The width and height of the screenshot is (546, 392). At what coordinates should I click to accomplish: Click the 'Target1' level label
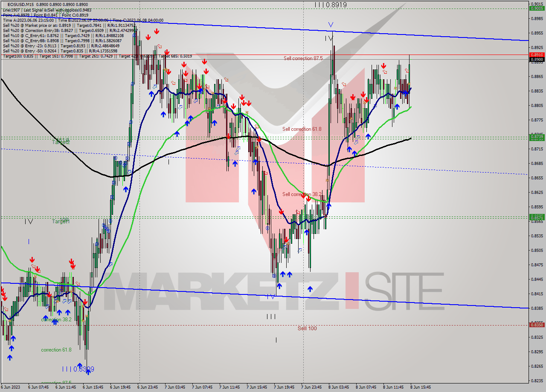click(x=61, y=222)
